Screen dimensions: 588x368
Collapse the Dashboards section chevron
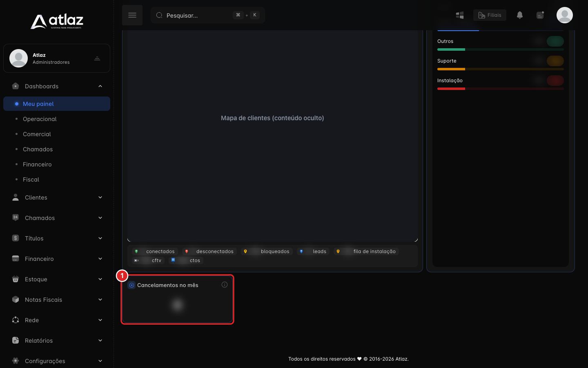tap(100, 86)
